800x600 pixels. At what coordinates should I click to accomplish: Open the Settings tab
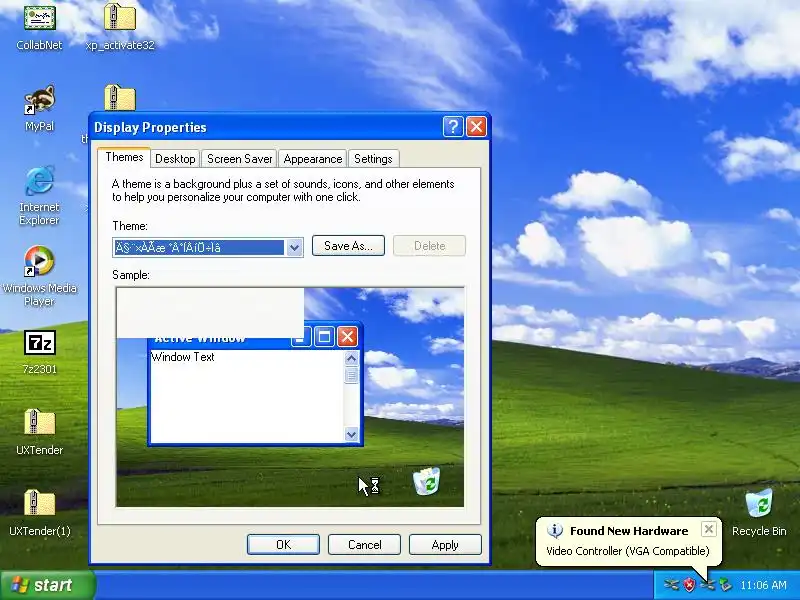(x=373, y=159)
